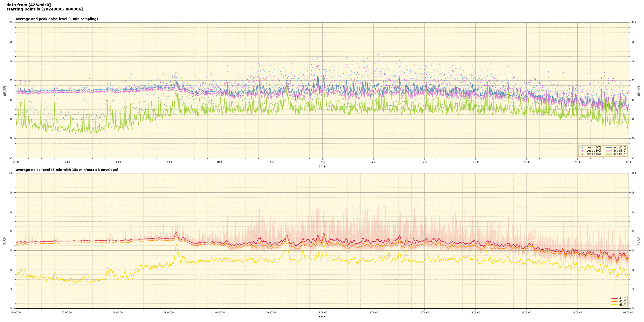Image resolution: width=644 pixels, height=322 pixels.
Task: Click the 12:00 tick on upper time axis
Action: [x=322, y=162]
